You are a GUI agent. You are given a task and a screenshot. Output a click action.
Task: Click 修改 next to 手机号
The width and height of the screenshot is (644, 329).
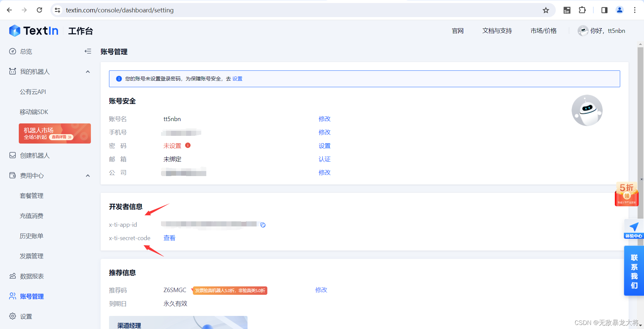tap(324, 132)
